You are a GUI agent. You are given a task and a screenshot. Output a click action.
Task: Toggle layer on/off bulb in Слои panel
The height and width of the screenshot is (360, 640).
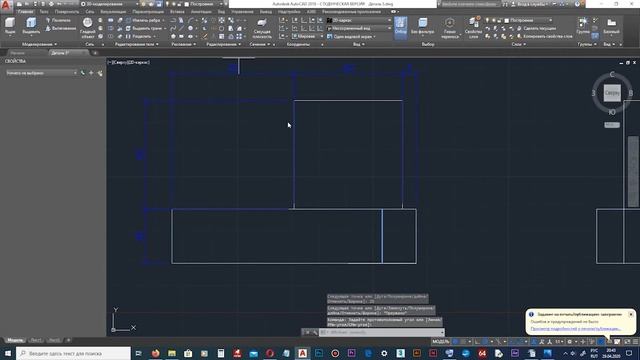(x=487, y=20)
